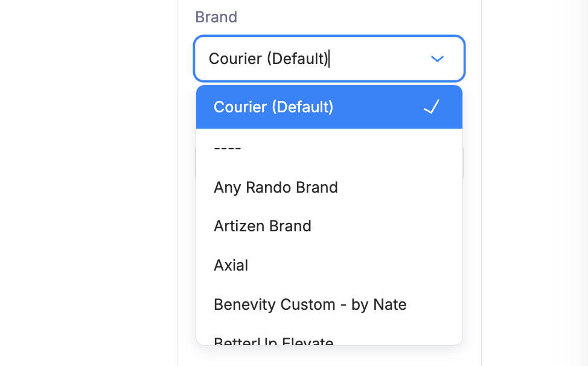Viewport: 588px width, 366px height.
Task: Pick Benevity Custom - by Nate
Action: click(310, 304)
